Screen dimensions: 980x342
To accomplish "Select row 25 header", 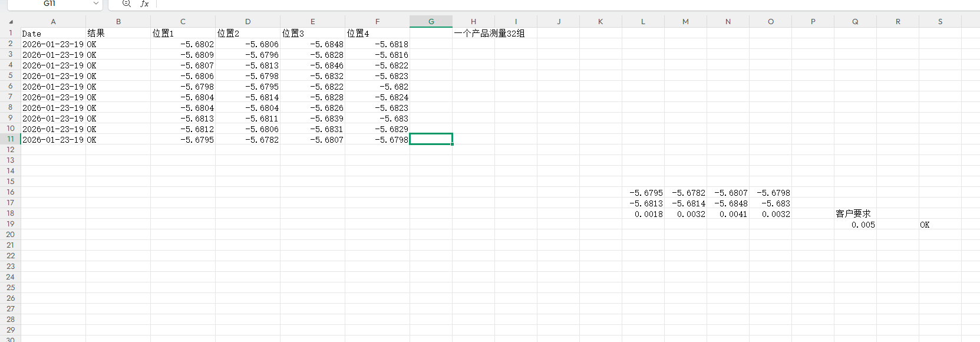I will coord(10,288).
